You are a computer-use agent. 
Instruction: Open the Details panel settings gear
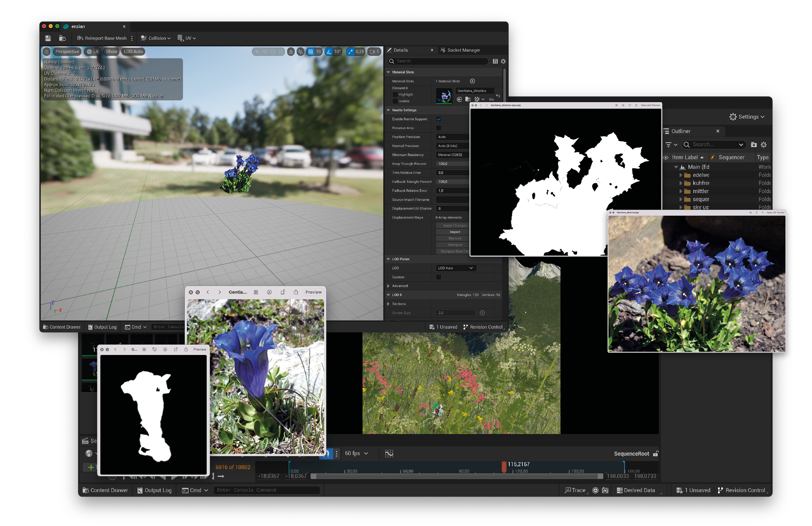[503, 61]
